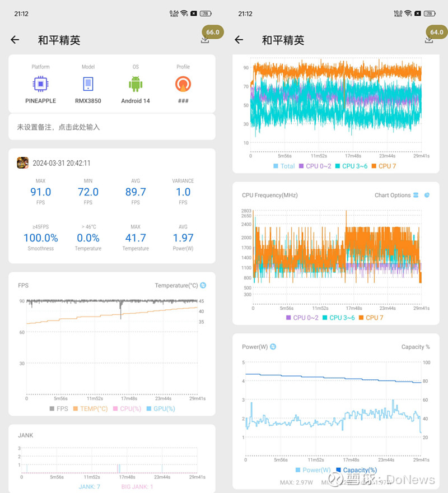Tap the battery indicator in the right status bar
This screenshot has width=448, height=493.
tap(430, 13)
